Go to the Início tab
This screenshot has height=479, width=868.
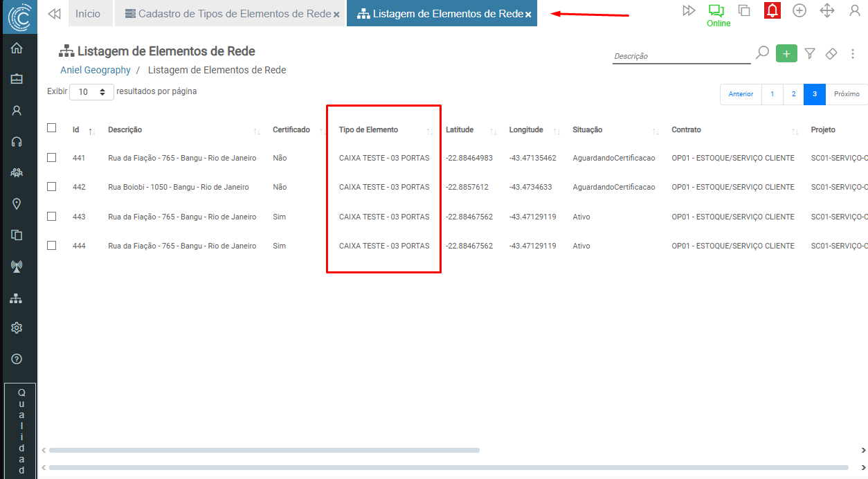click(x=87, y=14)
